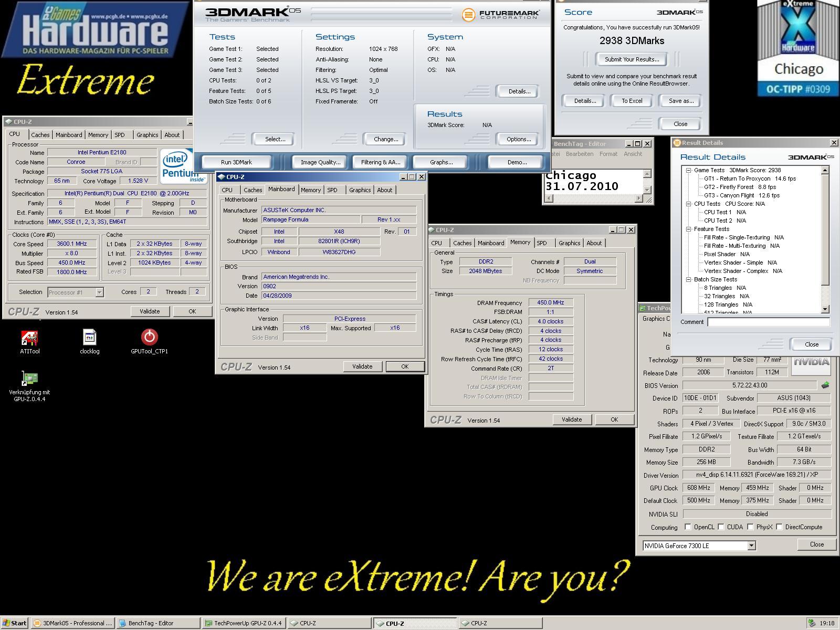840x630 pixels.
Task: Toggle the DirectCompute checkbox in GPU-Z
Action: click(779, 527)
